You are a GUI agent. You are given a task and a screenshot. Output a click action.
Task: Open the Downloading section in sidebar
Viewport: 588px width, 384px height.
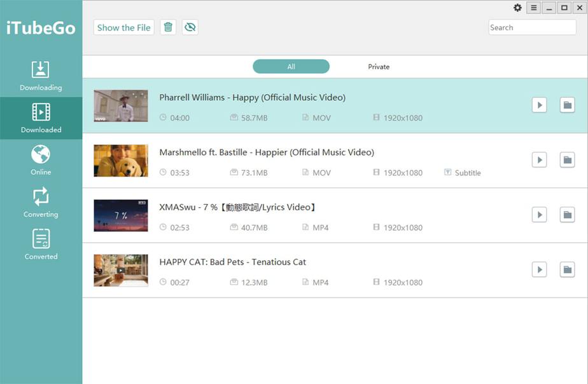pyautogui.click(x=41, y=76)
